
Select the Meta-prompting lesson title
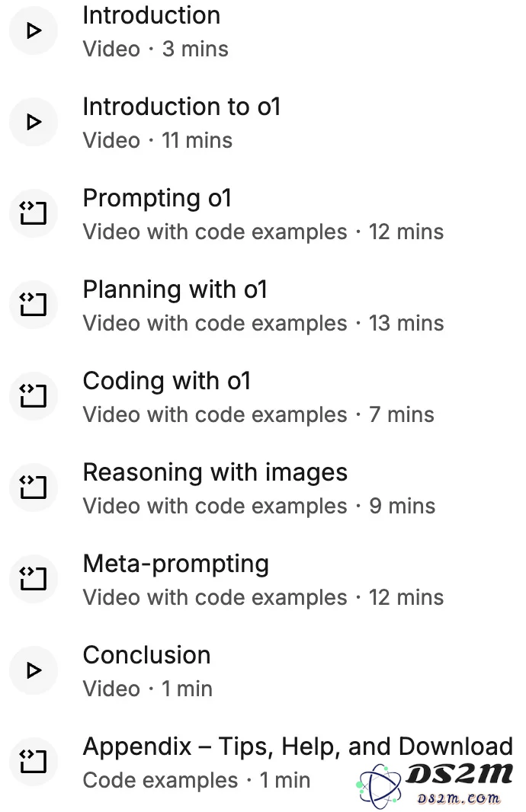[x=176, y=564]
